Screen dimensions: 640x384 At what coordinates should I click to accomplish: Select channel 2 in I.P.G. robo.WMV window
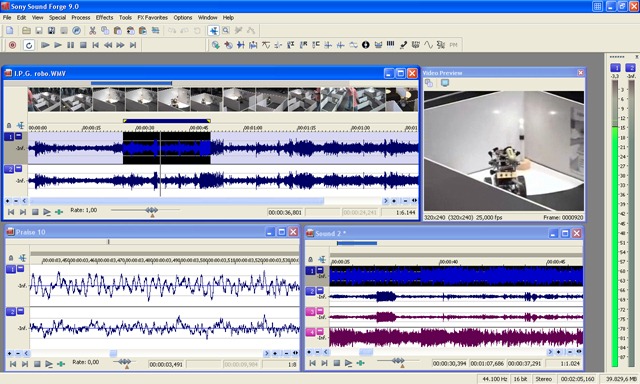[x=9, y=169]
